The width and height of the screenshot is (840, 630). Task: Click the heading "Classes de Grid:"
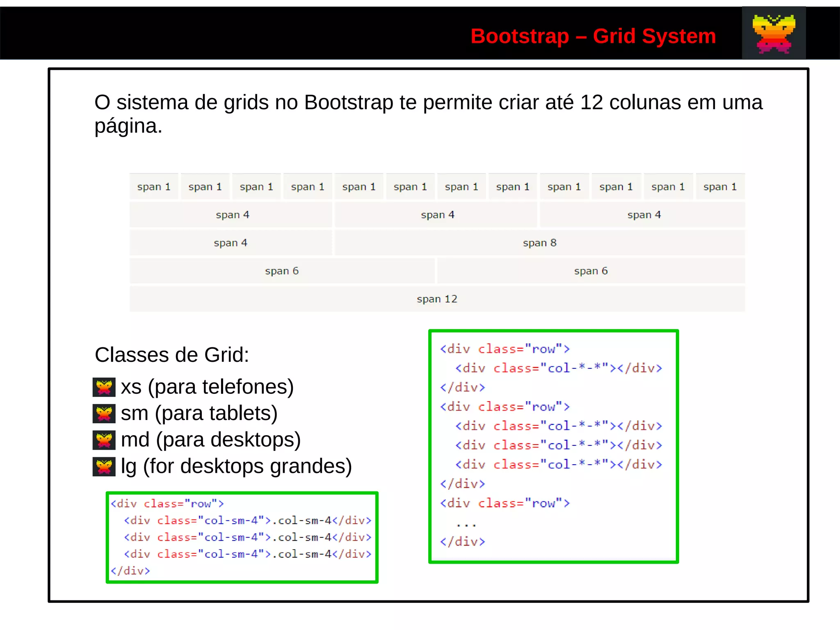[x=172, y=355]
